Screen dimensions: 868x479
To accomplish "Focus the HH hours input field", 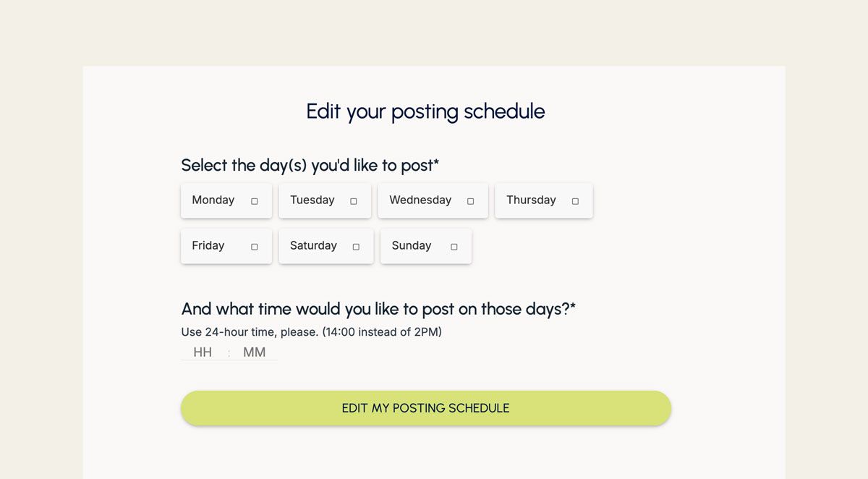I will tap(203, 352).
